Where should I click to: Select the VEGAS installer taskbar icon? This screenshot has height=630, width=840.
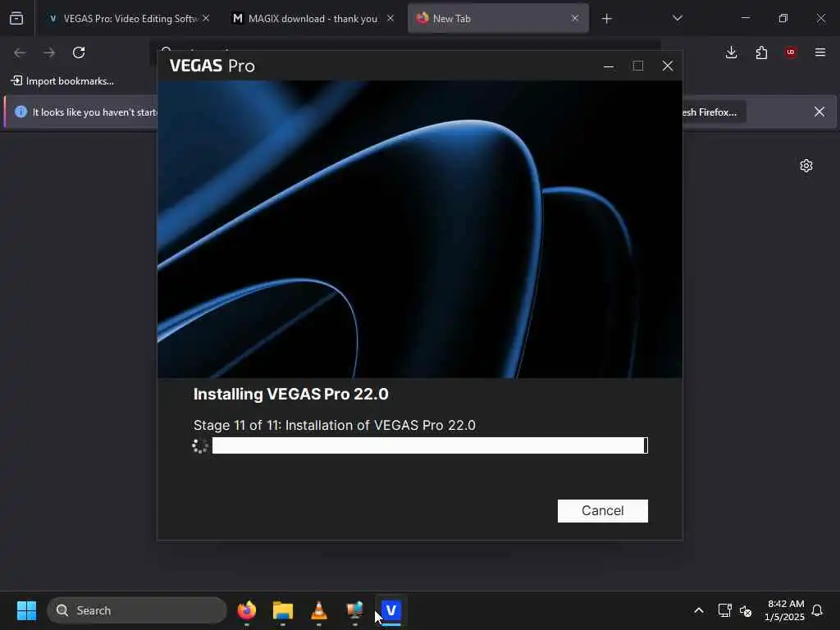coord(391,610)
